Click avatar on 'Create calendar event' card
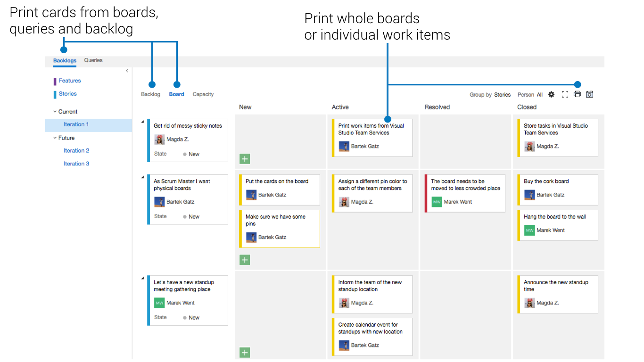The image size is (644, 362). (344, 345)
